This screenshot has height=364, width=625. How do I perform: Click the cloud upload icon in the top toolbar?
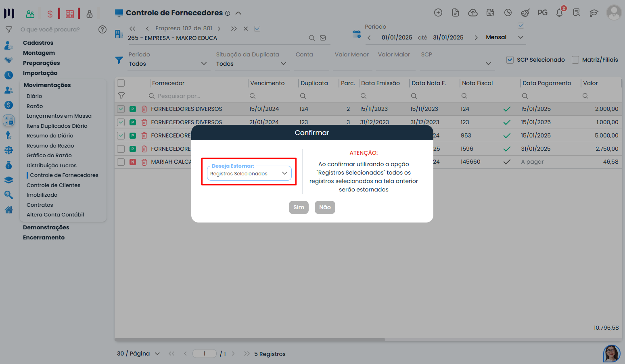pos(472,13)
